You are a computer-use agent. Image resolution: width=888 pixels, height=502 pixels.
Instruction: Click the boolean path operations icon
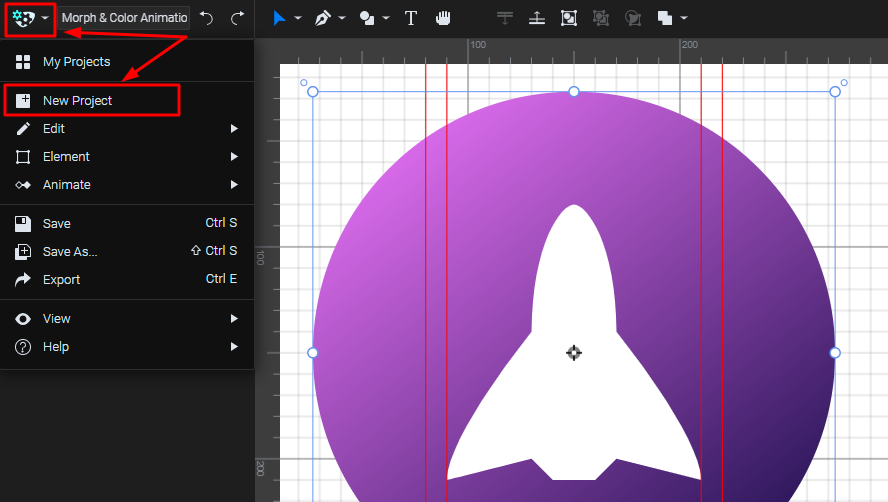click(x=665, y=18)
